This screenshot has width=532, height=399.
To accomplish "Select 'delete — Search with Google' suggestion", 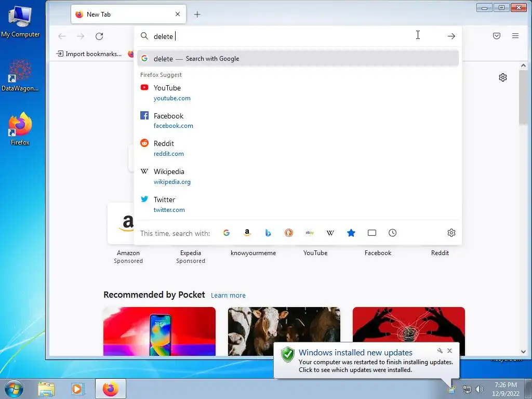I will pos(298,59).
